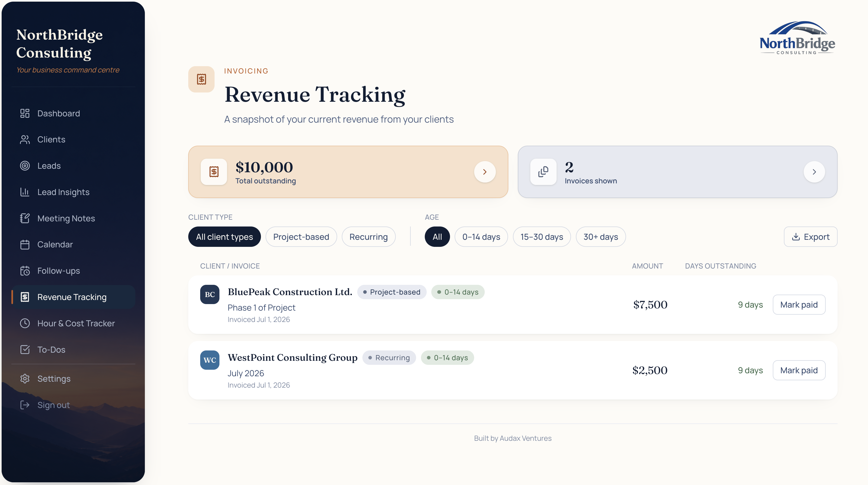Filter by Recurring client type

tap(369, 237)
